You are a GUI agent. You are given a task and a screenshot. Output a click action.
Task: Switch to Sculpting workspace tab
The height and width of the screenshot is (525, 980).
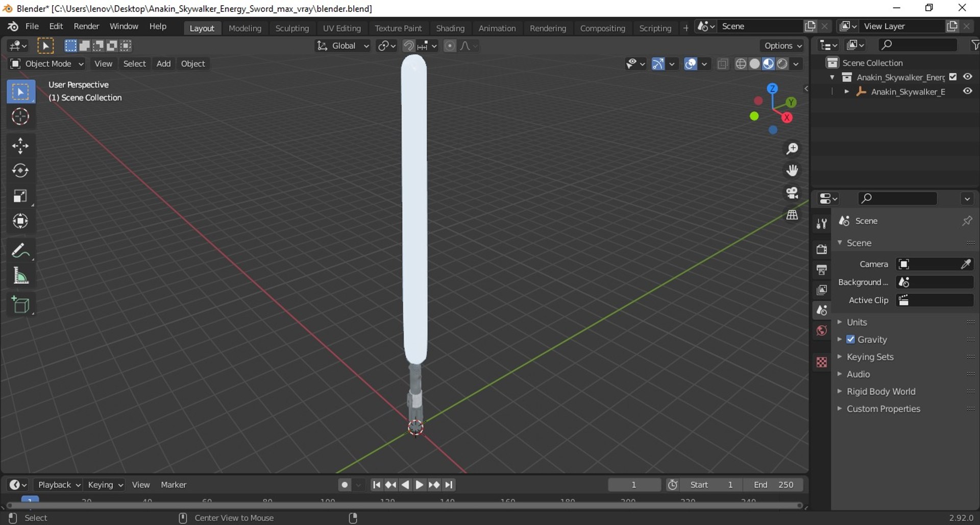click(292, 29)
